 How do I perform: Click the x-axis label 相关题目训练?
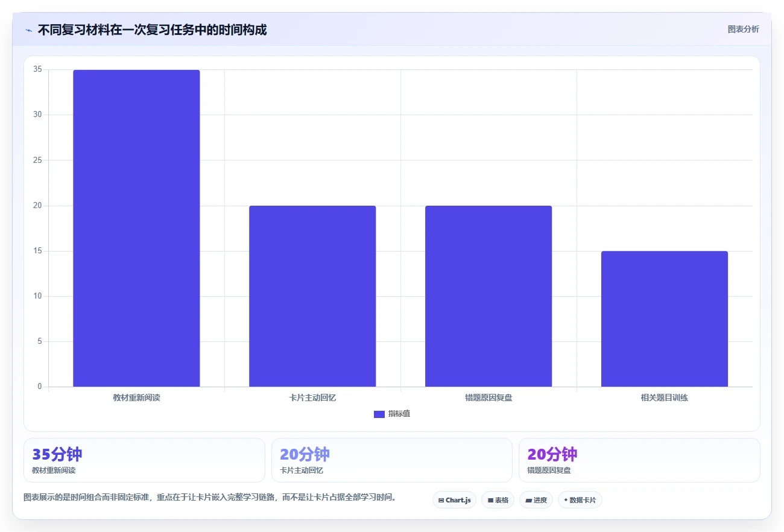[665, 398]
